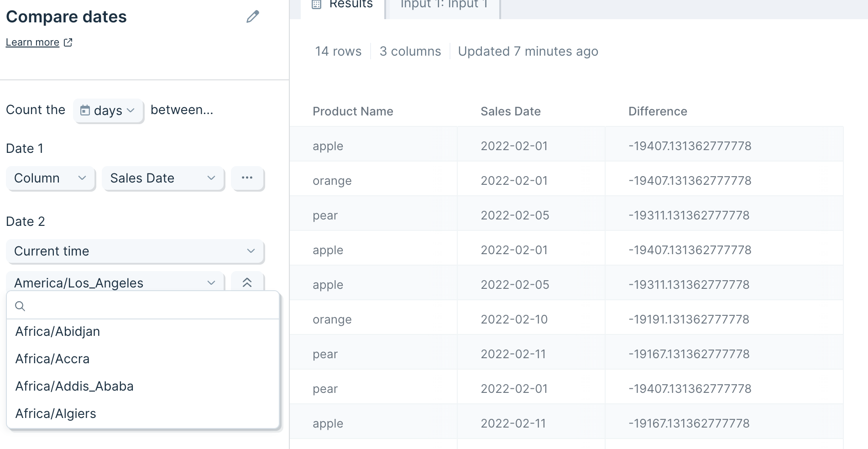868x449 pixels.
Task: Click the Sales Date column header
Action: 511,112
